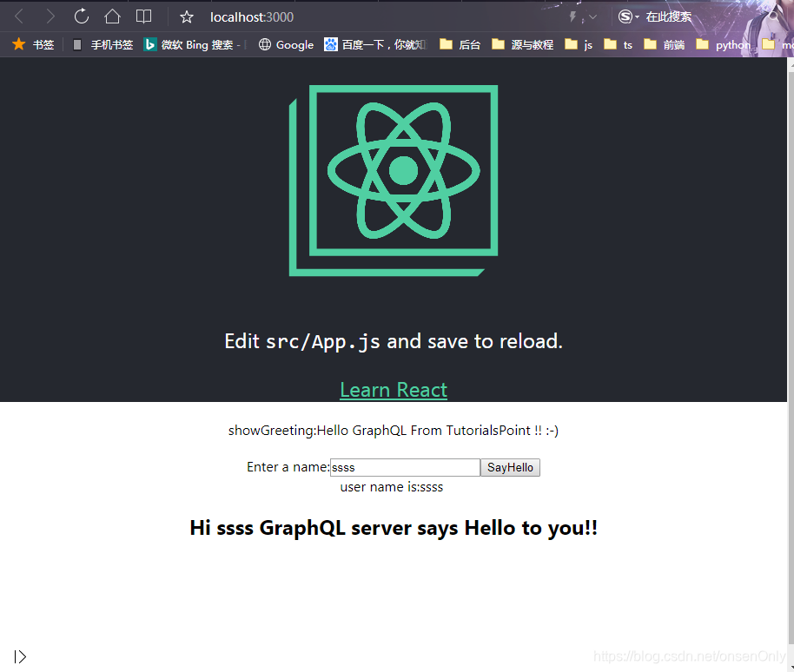Open the 后台 bookmark folder
This screenshot has width=794, height=672.
click(460, 44)
